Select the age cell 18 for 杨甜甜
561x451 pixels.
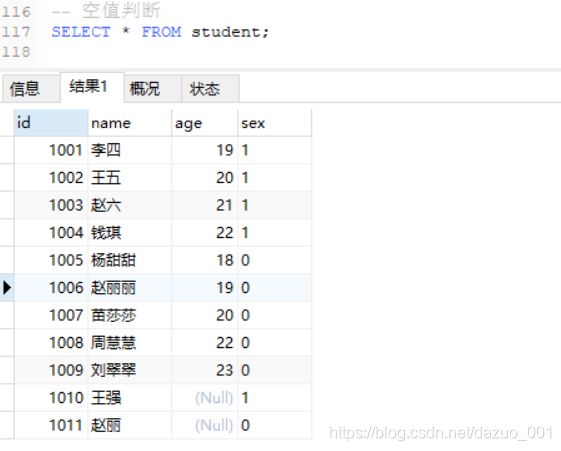point(205,260)
